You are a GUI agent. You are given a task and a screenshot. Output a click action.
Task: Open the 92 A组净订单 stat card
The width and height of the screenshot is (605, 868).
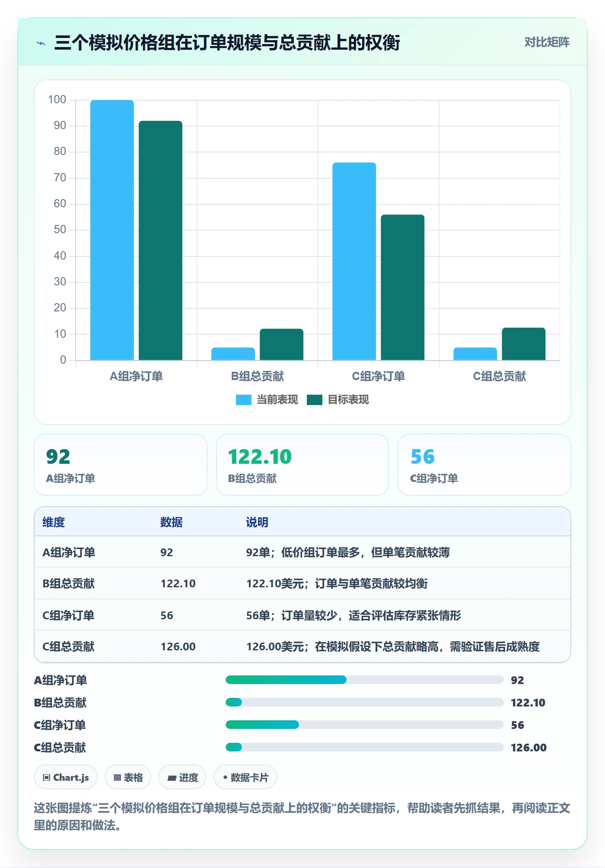point(121,465)
